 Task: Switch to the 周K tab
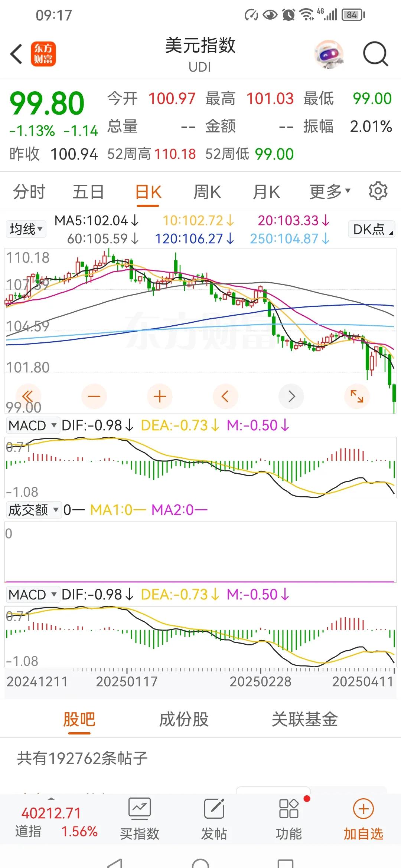pyautogui.click(x=207, y=192)
